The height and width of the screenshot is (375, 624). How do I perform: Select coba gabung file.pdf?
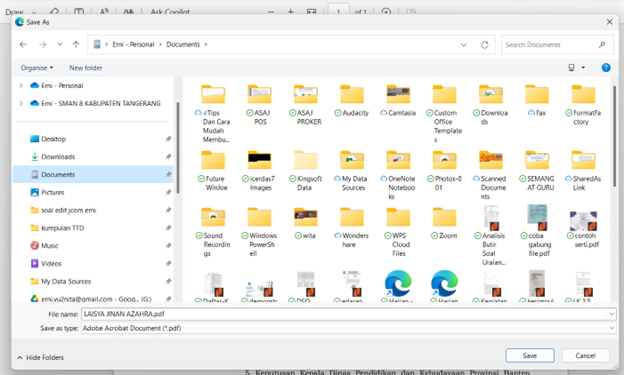537,231
